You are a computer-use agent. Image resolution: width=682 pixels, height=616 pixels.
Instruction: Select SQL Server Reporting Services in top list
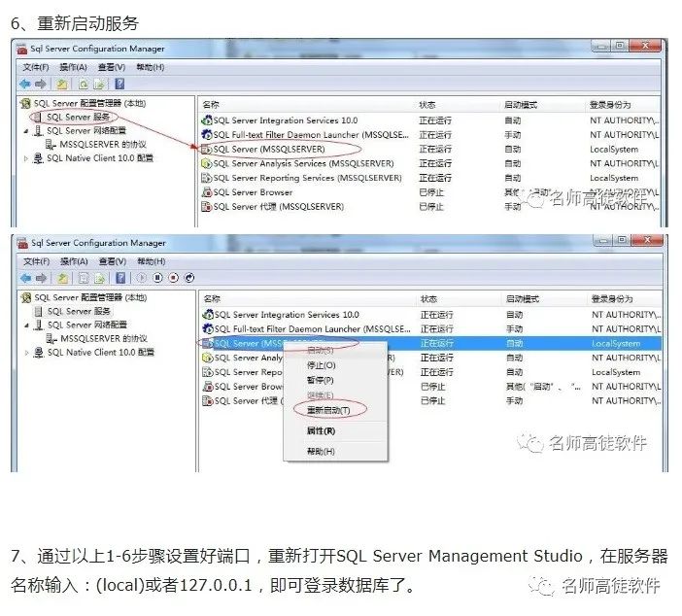pos(308,178)
